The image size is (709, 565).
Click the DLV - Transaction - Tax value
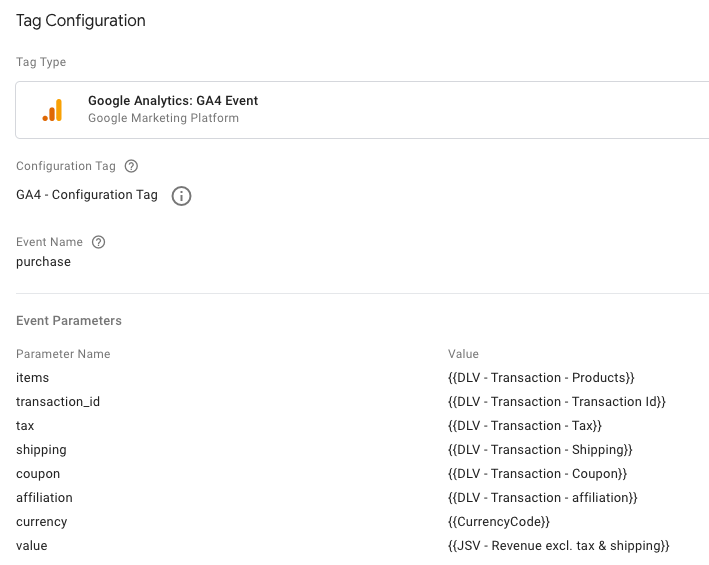[x=525, y=426]
